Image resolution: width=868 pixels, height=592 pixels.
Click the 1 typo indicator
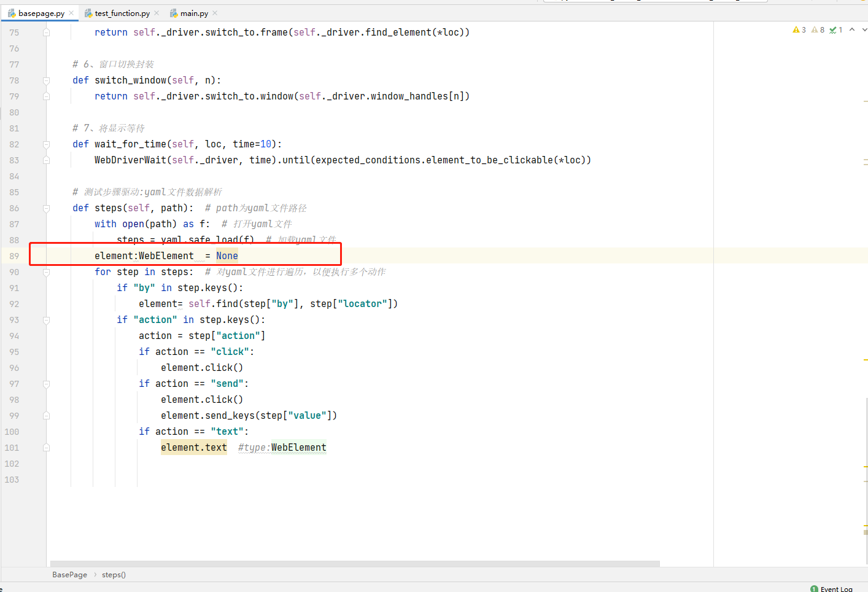(836, 29)
